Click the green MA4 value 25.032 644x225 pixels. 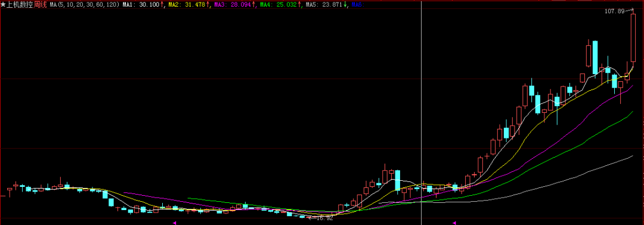point(286,5)
